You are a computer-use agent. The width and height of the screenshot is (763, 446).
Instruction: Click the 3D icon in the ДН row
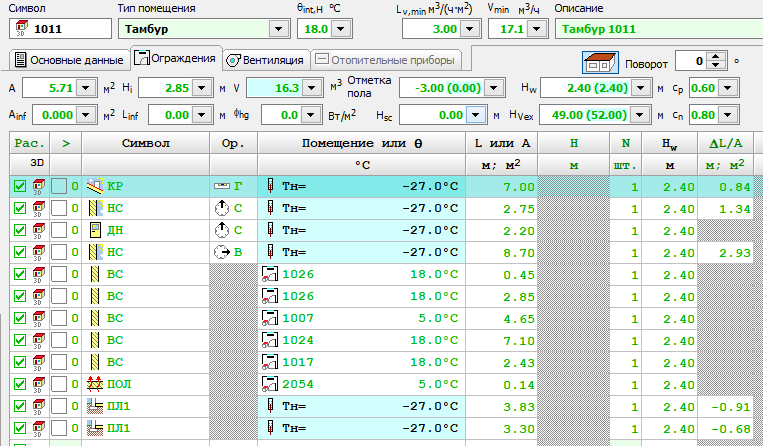tap(38, 231)
